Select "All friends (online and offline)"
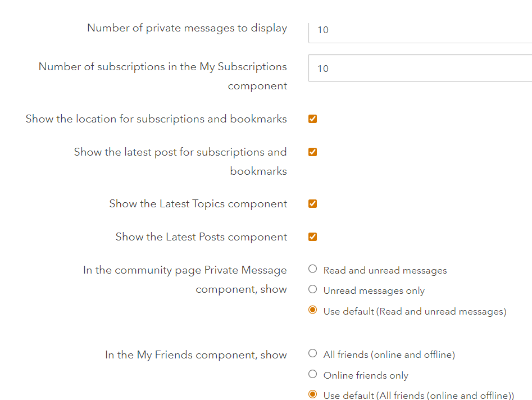532x400 pixels. (312, 353)
